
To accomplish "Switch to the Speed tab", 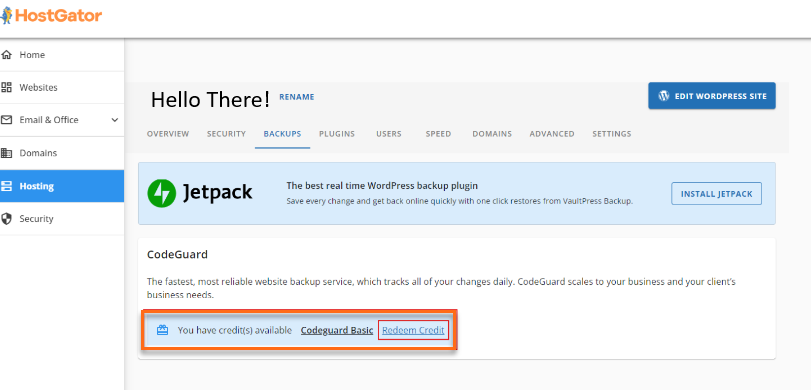I will [438, 133].
